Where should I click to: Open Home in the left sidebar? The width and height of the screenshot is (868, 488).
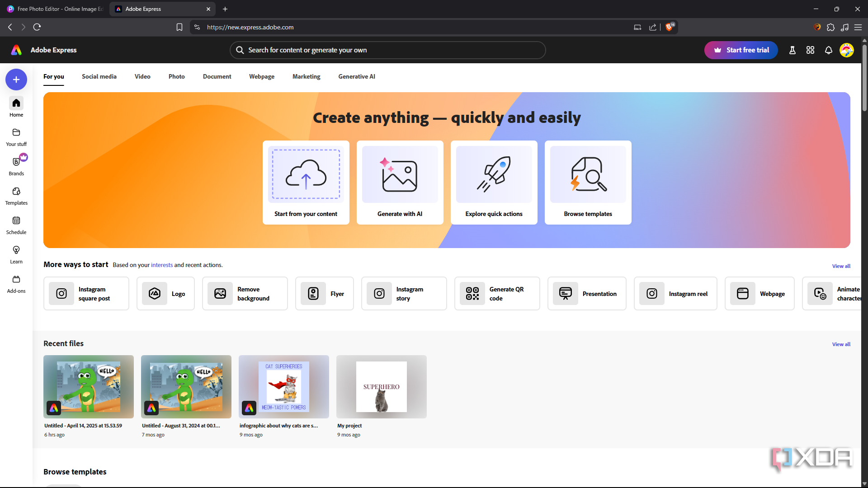[16, 108]
